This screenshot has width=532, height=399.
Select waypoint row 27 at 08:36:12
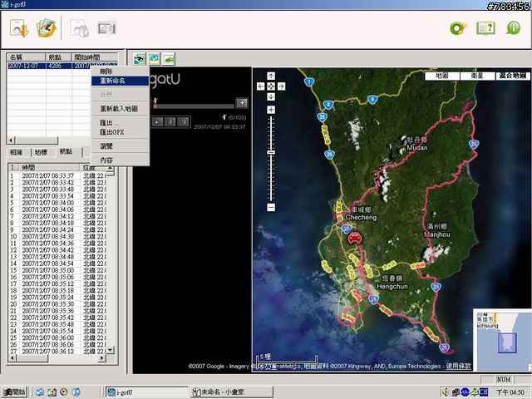(x=57, y=351)
